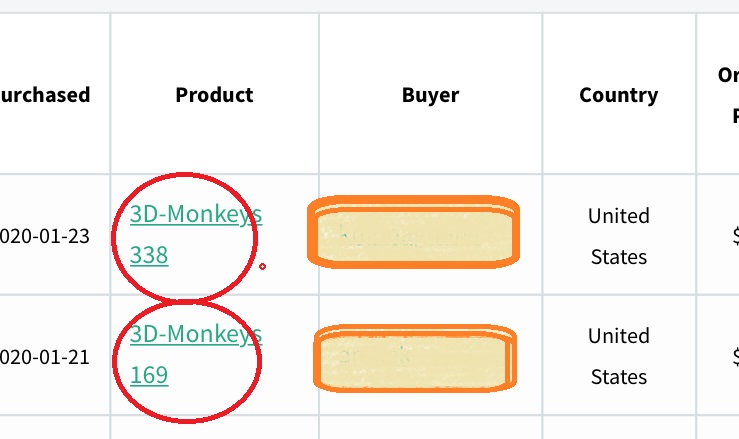Screen dimensions: 739x439
Task: Select the highlighted buyer name for the 2020-01-21 order
Action: (x=416, y=357)
